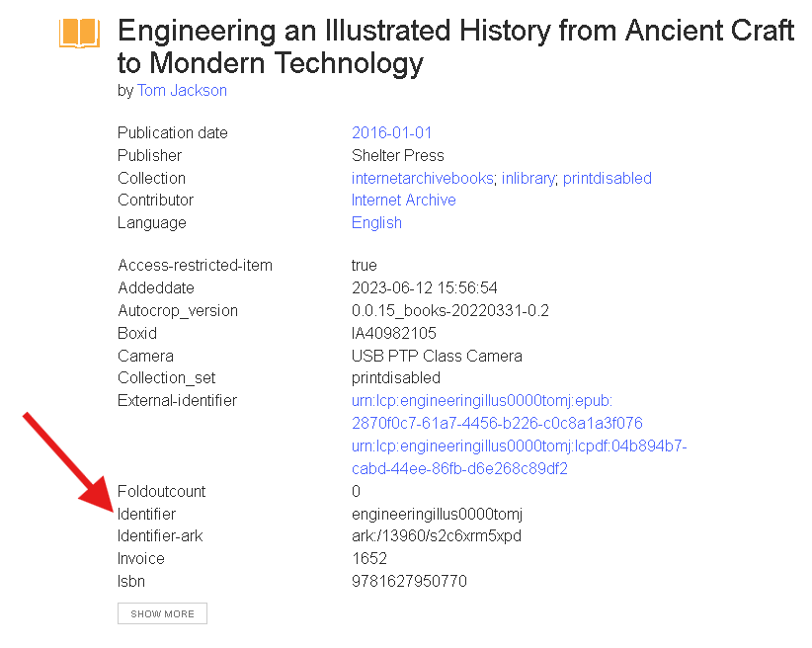
Task: Click the Addeddate timestamp value
Action: 424,287
